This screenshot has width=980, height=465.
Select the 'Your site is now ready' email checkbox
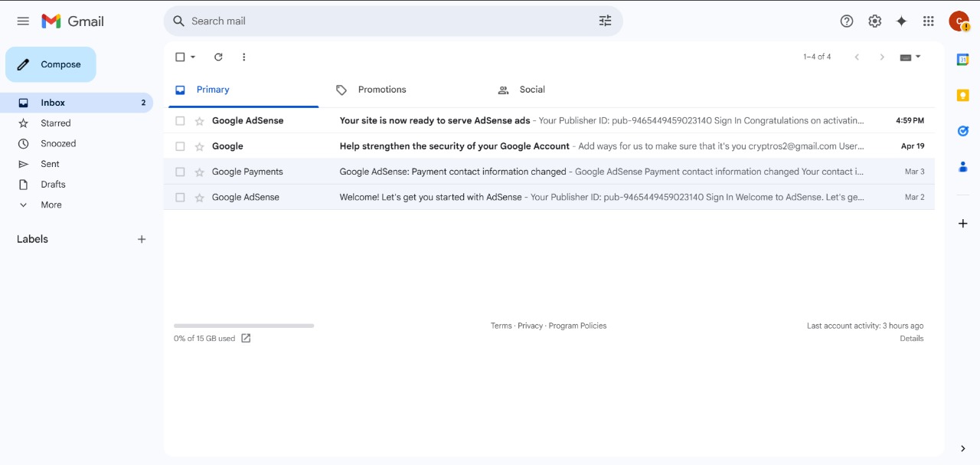tap(180, 121)
